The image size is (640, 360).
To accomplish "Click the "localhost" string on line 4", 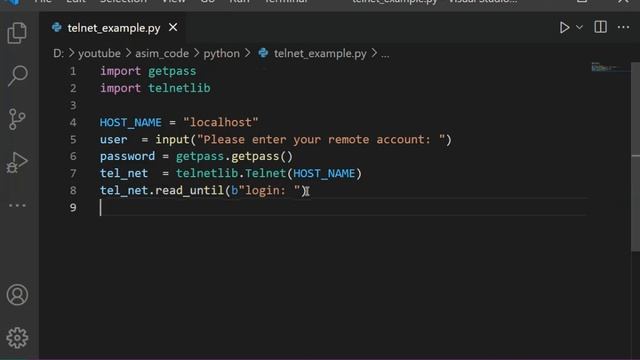I will point(221,122).
